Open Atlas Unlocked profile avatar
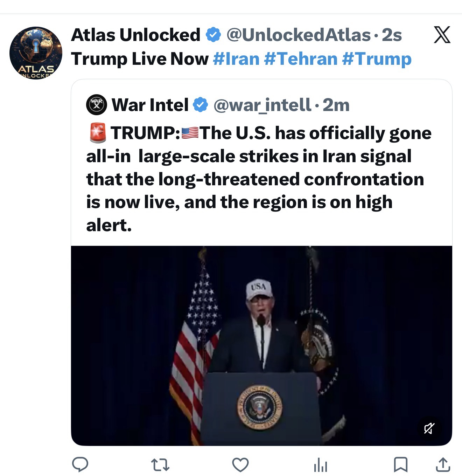 pos(36,53)
